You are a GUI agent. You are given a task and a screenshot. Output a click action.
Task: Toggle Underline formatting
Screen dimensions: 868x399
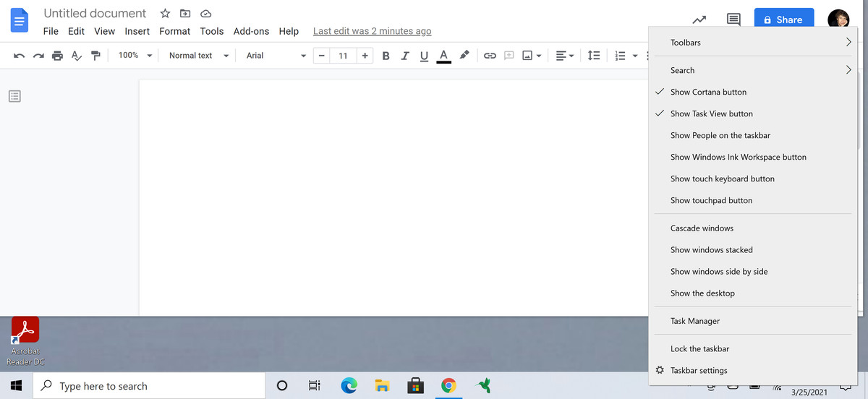(424, 56)
